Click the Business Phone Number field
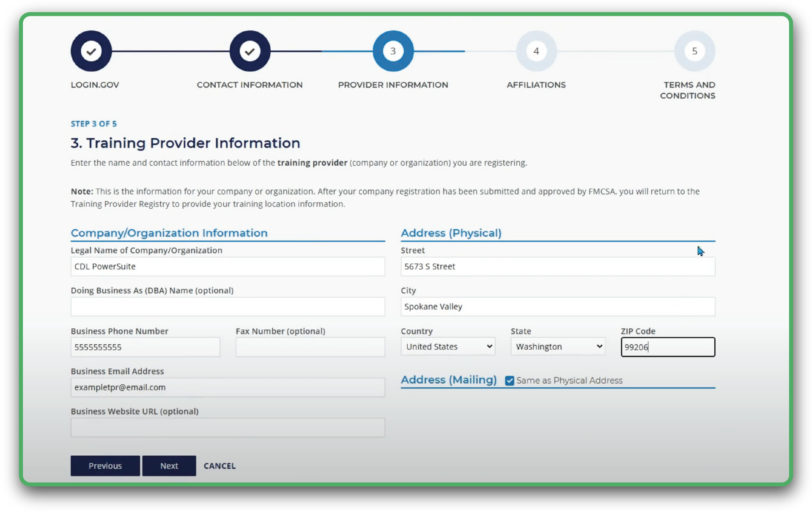812x512 pixels. [x=145, y=347]
